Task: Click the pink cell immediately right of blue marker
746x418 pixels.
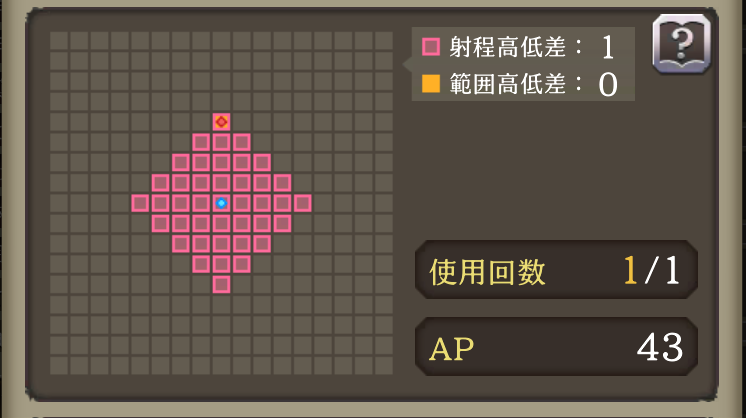Action: 242,203
